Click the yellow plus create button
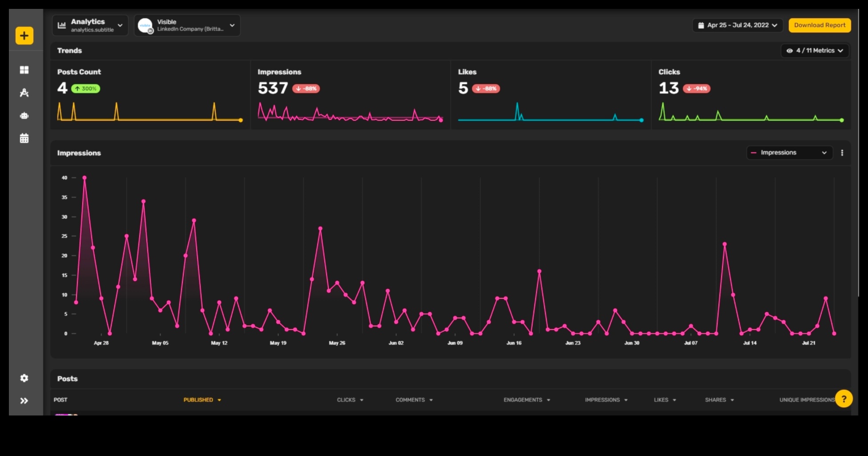Viewport: 868px width, 456px height. pos(24,36)
